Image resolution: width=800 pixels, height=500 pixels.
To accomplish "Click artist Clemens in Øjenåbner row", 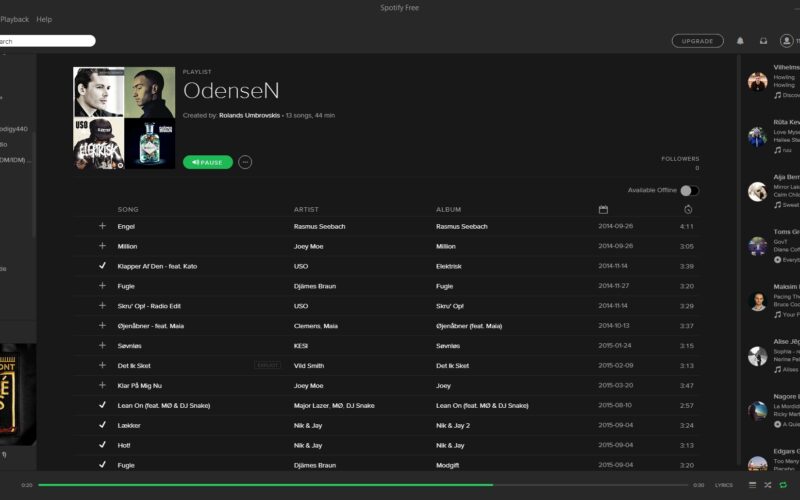I will [307, 326].
